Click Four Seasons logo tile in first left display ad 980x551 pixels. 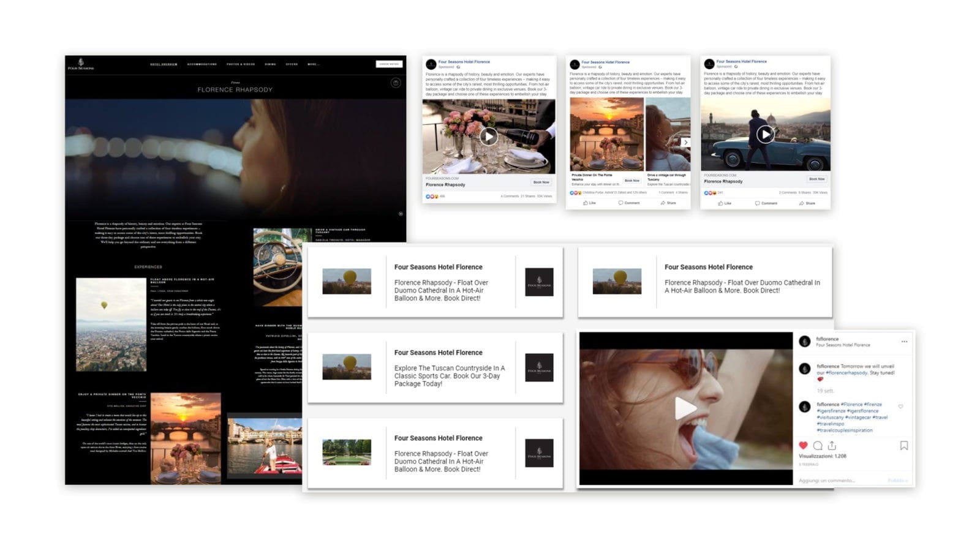click(539, 282)
